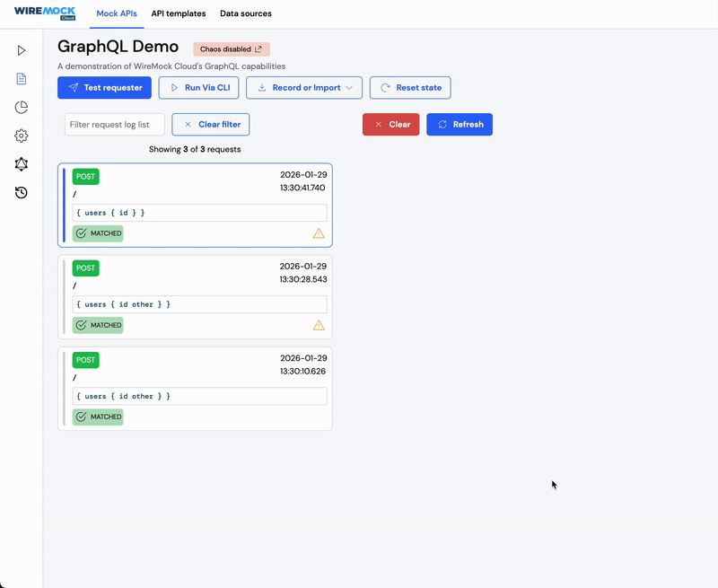
Task: Switch to the API templates tab
Action: 178,13
